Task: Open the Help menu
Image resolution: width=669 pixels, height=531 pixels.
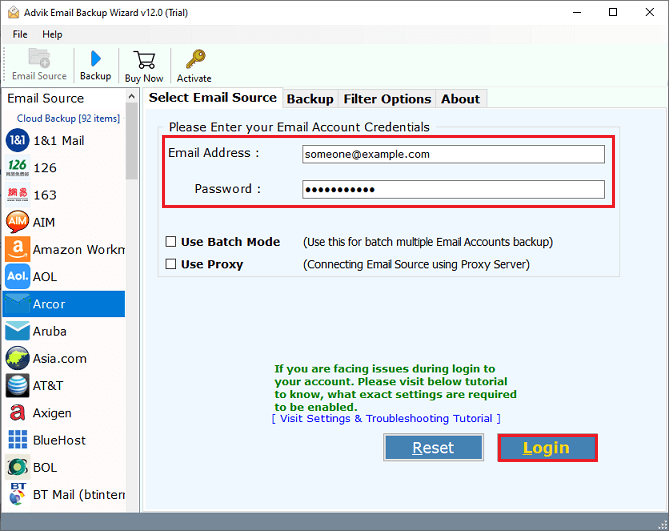Action: 52,35
